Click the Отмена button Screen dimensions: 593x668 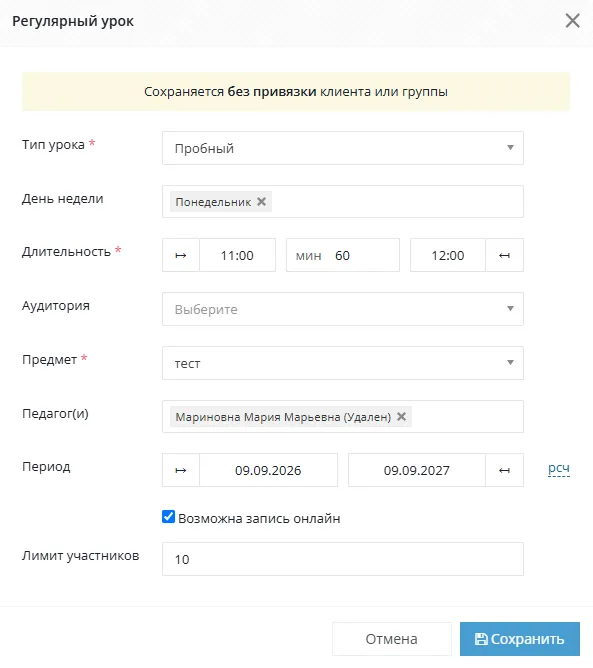391,639
